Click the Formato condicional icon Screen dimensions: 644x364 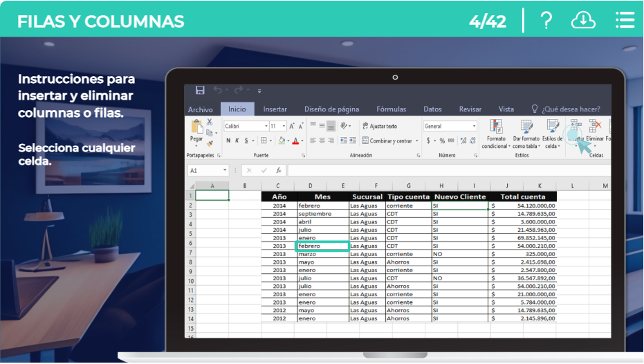tap(495, 126)
